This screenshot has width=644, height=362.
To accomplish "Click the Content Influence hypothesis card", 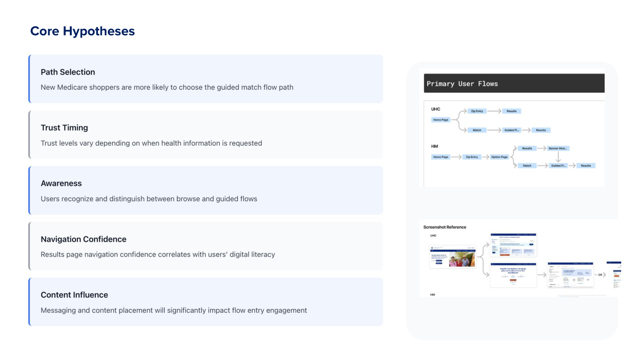I will (x=205, y=302).
